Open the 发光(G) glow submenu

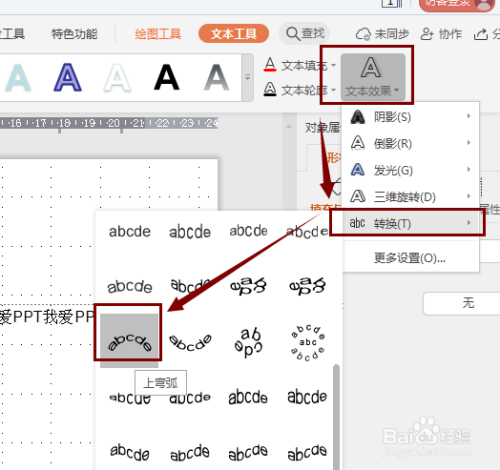click(x=411, y=170)
